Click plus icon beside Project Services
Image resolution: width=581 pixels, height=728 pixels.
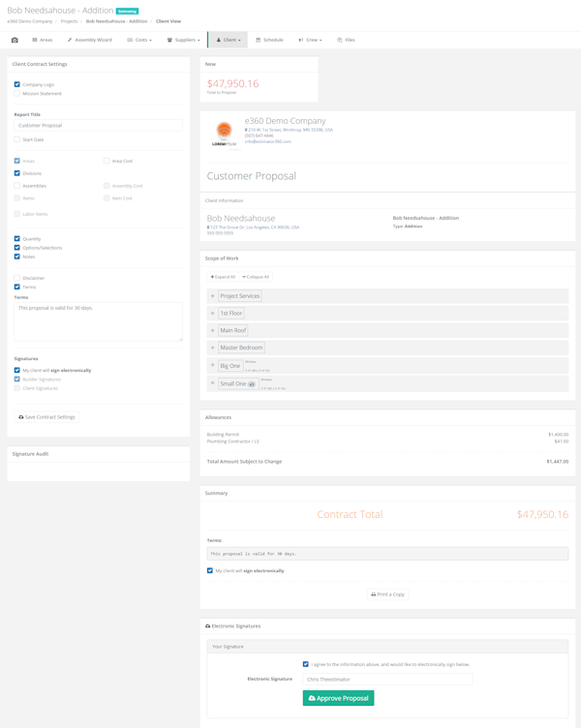click(x=213, y=296)
